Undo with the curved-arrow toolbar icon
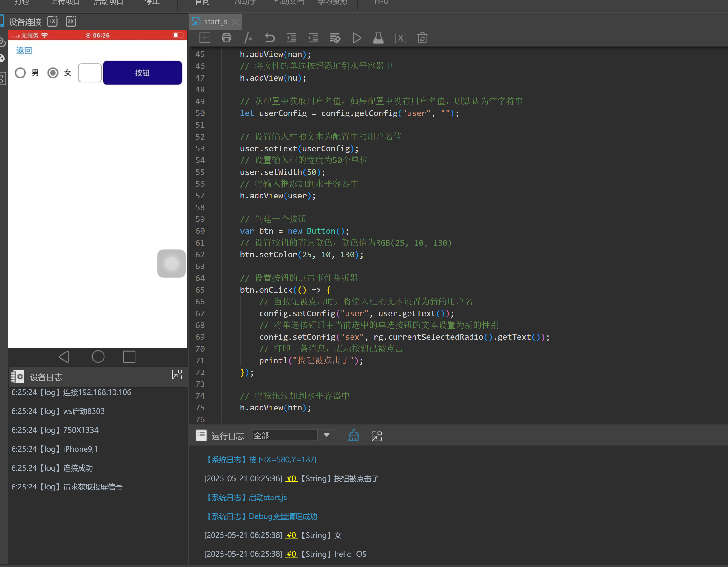Image resolution: width=728 pixels, height=567 pixels. [x=270, y=38]
